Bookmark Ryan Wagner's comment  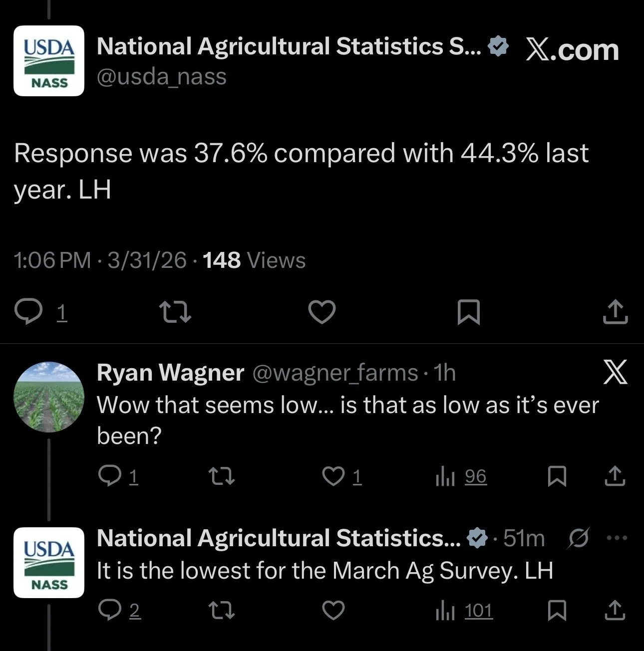(x=557, y=476)
